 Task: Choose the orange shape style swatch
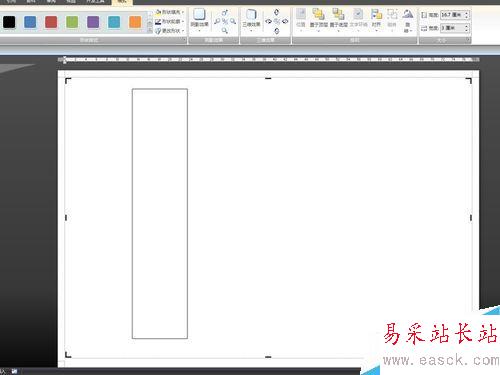135,22
